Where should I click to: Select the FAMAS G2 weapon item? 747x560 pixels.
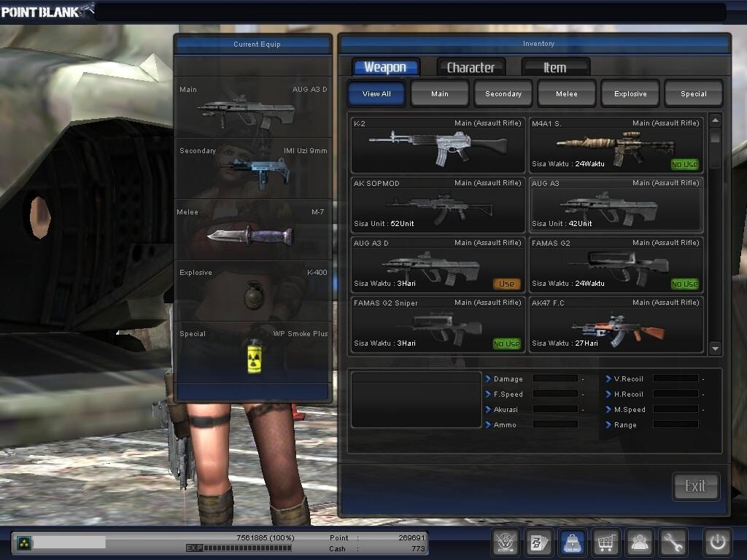pyautogui.click(x=616, y=265)
